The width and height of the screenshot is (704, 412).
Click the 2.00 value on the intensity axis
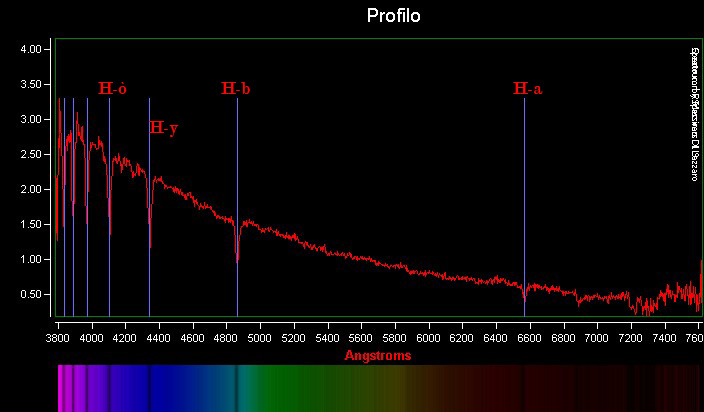31,189
